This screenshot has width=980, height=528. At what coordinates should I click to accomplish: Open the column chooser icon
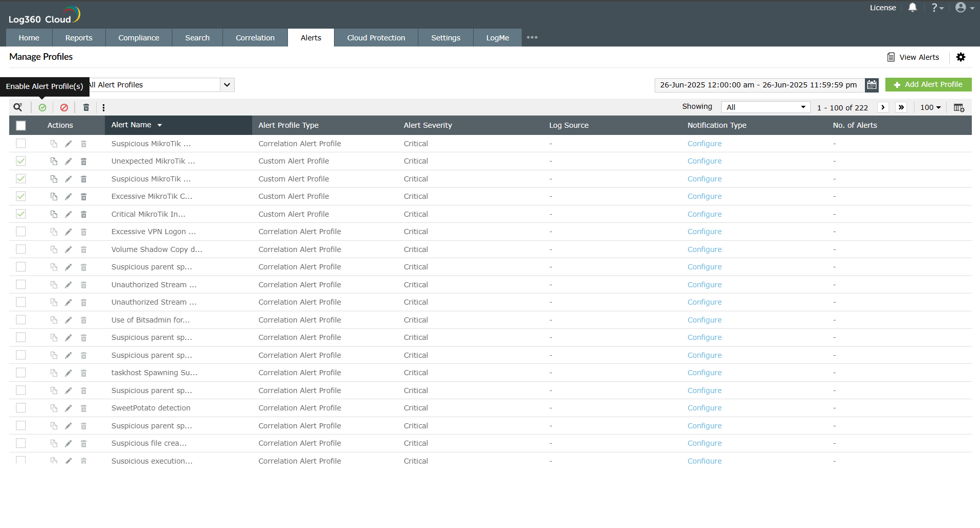[x=959, y=107]
